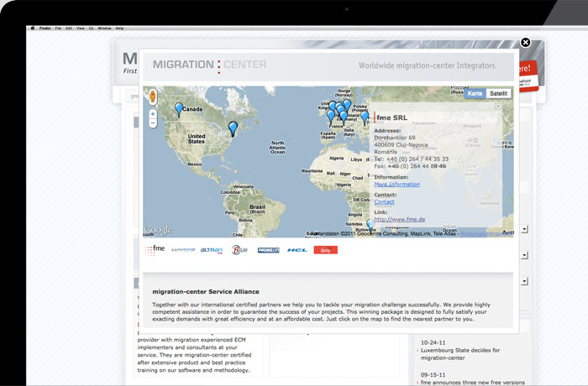Open the More Information link
The height and width of the screenshot is (386, 588).
pos(396,185)
